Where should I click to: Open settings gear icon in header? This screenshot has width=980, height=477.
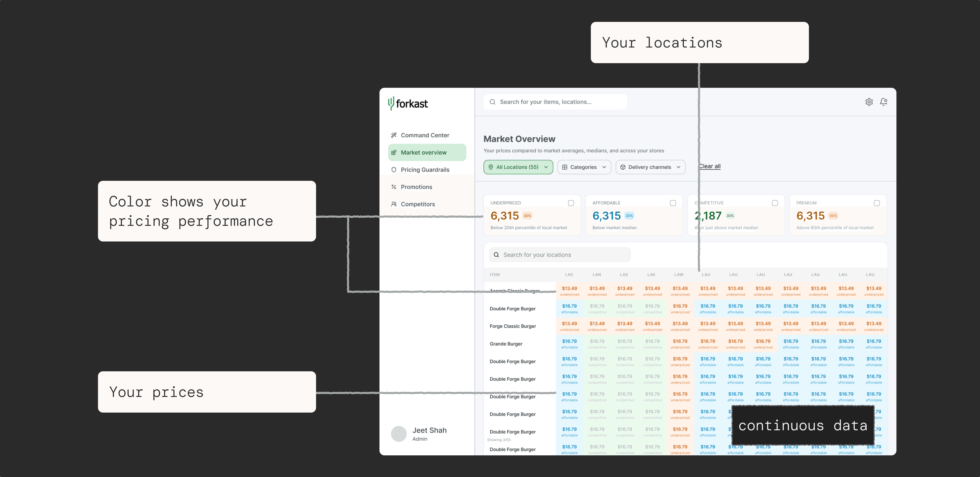(x=869, y=102)
